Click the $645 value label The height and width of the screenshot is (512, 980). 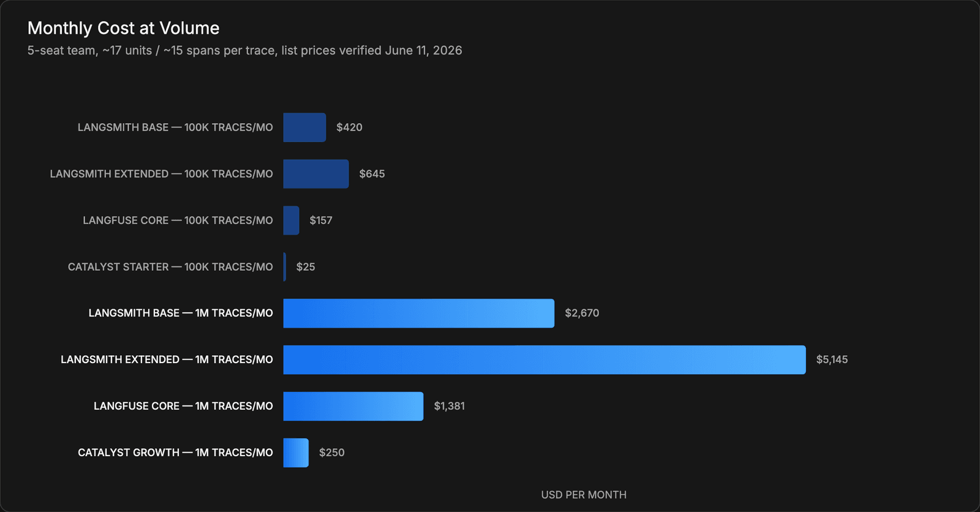[372, 174]
